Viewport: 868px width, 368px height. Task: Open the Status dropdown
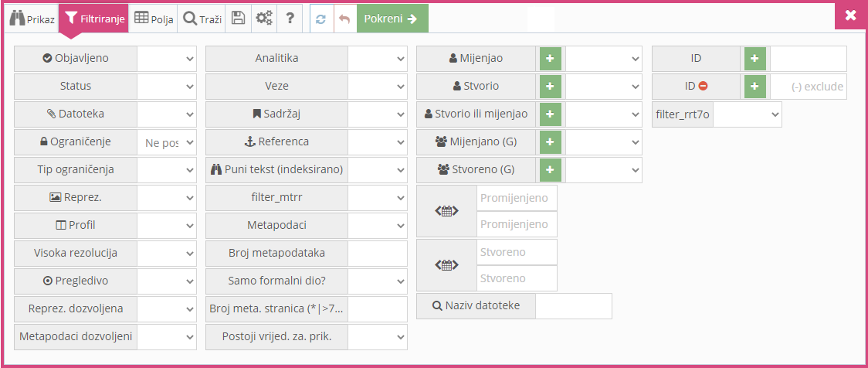167,87
